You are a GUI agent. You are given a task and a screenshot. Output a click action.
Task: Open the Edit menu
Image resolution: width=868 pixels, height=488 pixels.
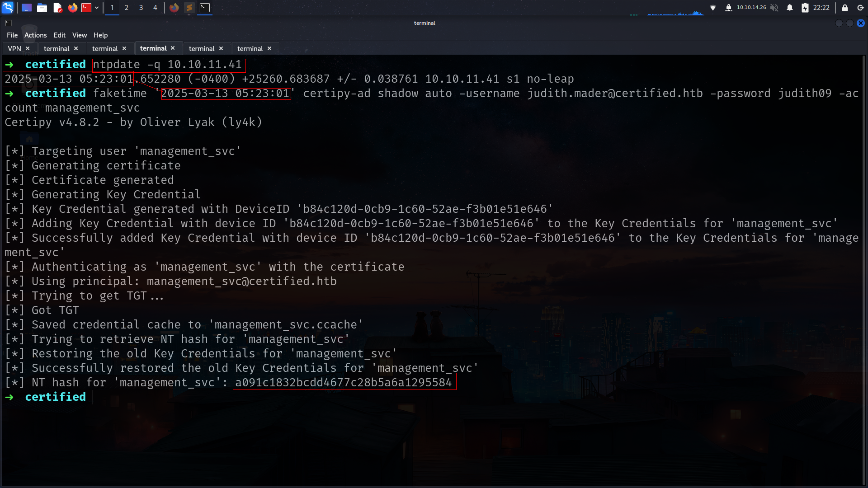point(59,35)
